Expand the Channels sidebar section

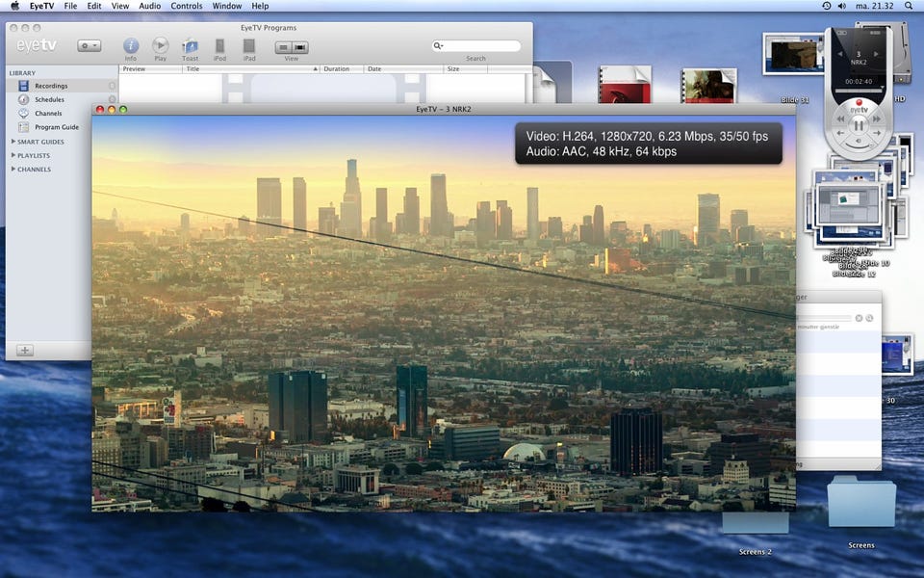pos(13,169)
